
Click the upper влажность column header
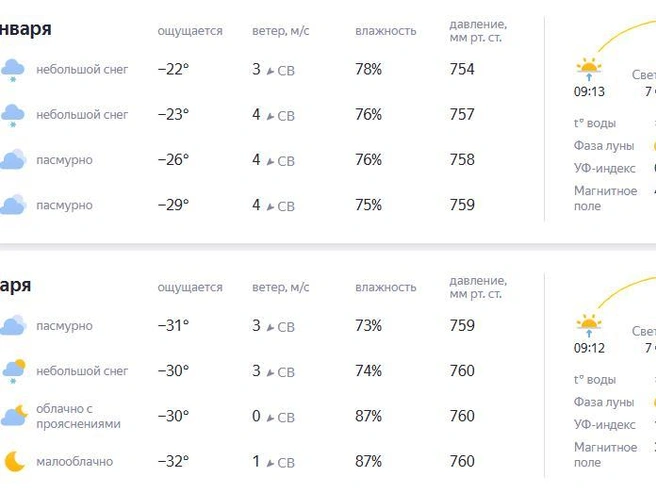click(x=386, y=31)
